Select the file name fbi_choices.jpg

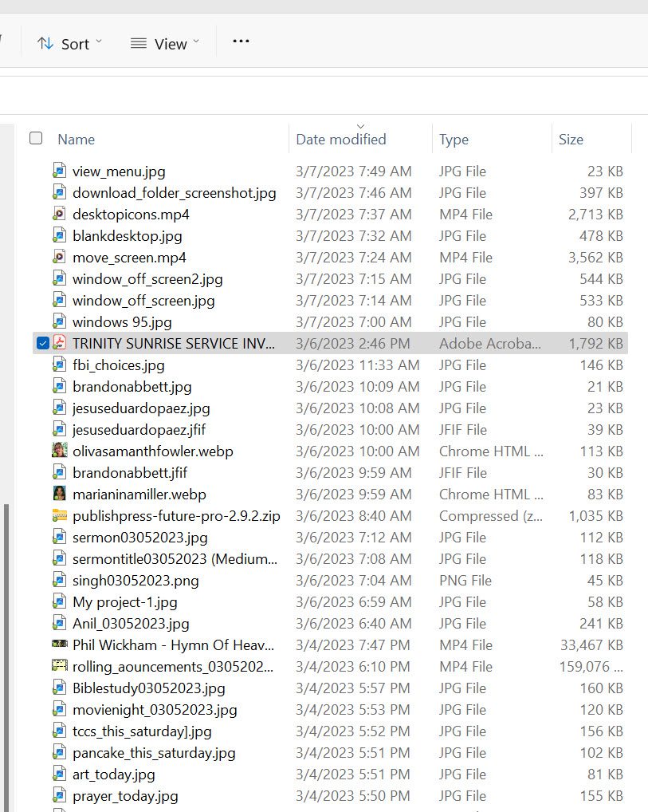(x=119, y=365)
